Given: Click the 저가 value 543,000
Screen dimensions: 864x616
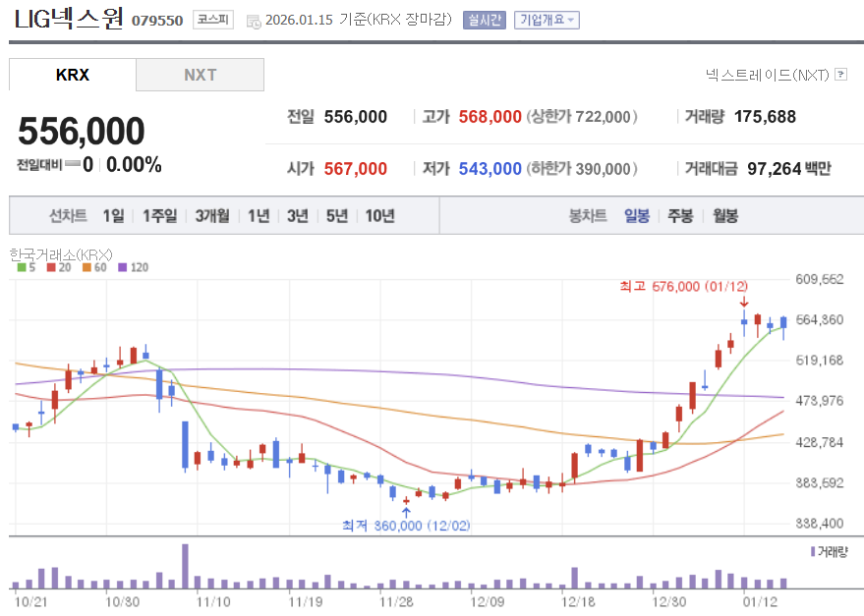Looking at the screenshot, I should [490, 168].
